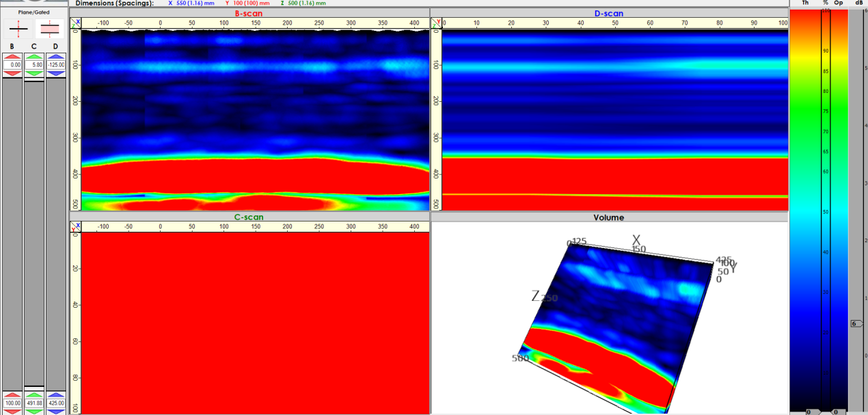Click green up arrow above C value 5.80
The height and width of the screenshot is (415, 868).
[33, 57]
